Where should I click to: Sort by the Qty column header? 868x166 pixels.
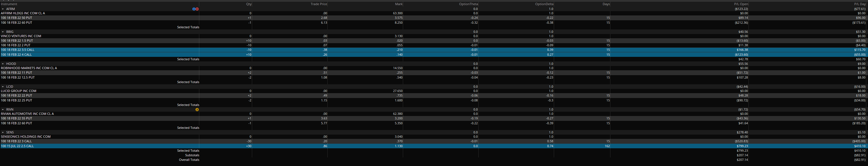(x=249, y=4)
